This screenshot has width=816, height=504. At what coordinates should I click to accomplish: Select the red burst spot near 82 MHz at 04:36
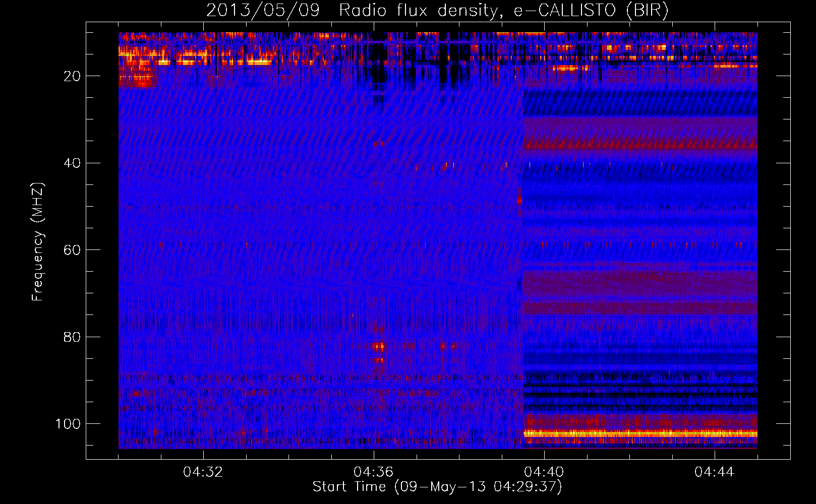[379, 346]
